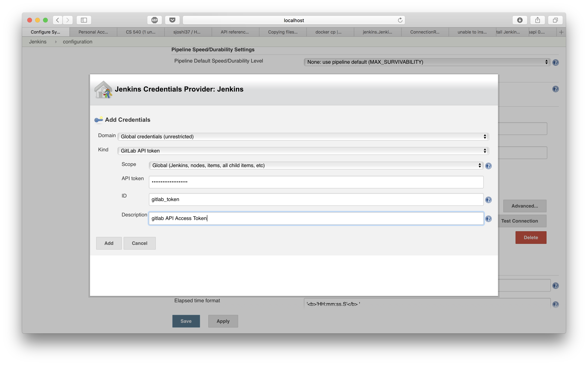Switch to the ConnectionR... tab

click(x=425, y=32)
